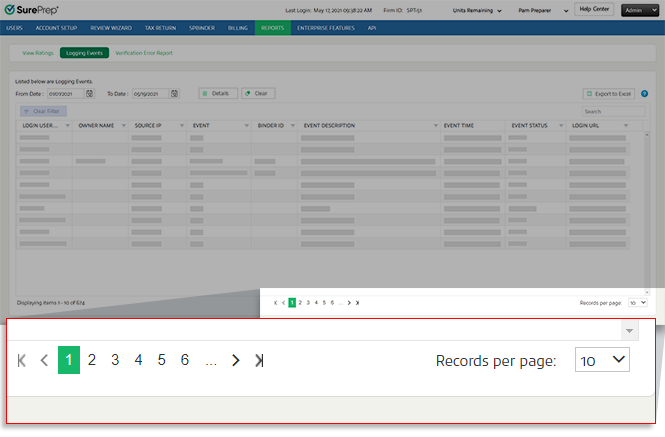The height and width of the screenshot is (437, 665).
Task: Click previous page arrow in pagination
Action: [44, 360]
